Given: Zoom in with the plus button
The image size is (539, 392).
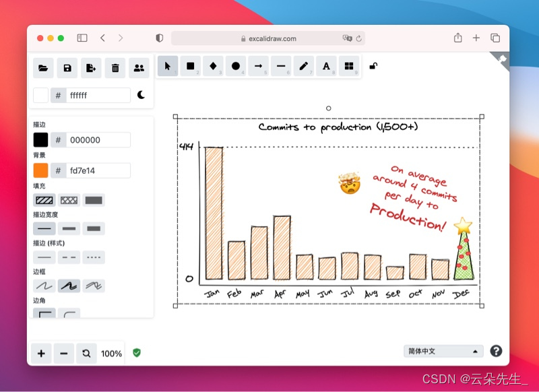Looking at the screenshot, I should (41, 353).
